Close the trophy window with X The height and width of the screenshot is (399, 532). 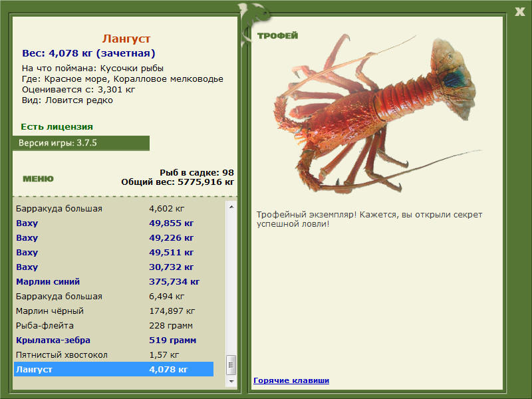(519, 12)
